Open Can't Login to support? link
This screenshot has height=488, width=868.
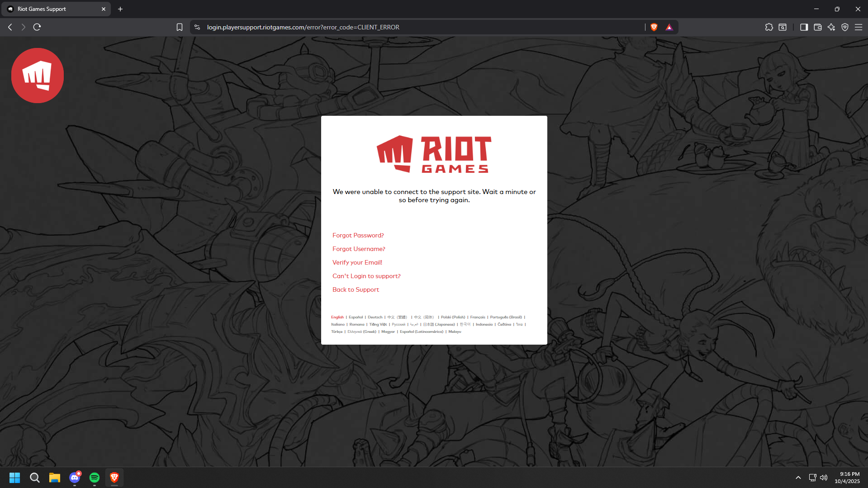[x=366, y=276]
